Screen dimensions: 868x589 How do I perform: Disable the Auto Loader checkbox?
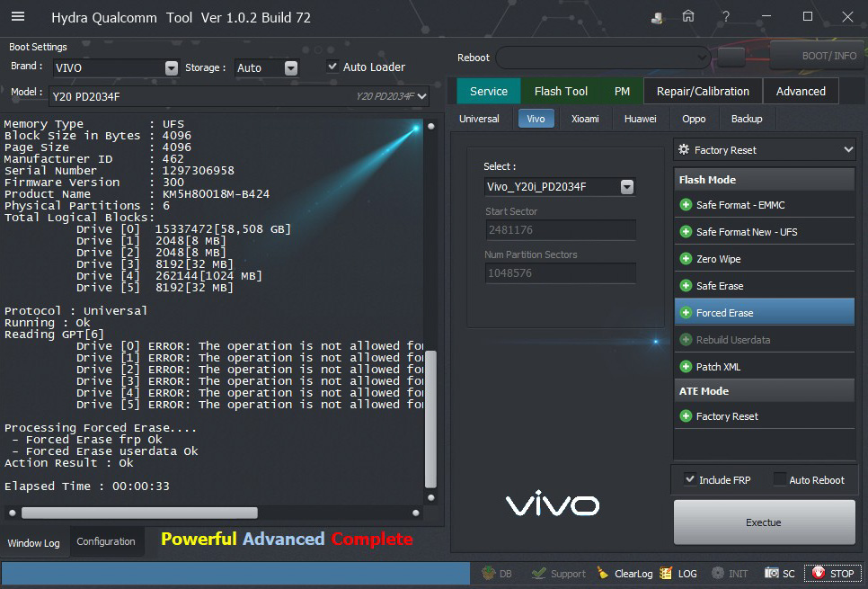[x=332, y=67]
